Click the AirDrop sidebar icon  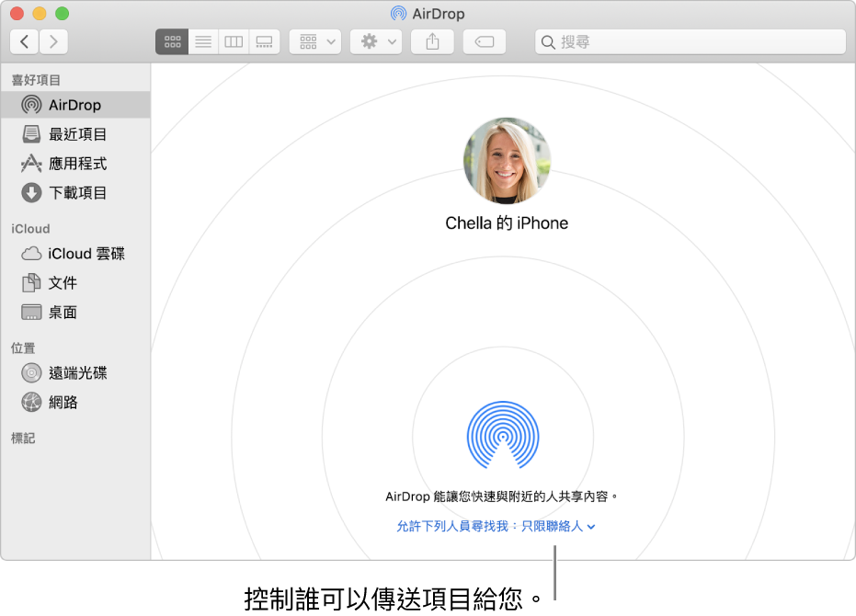[x=31, y=105]
